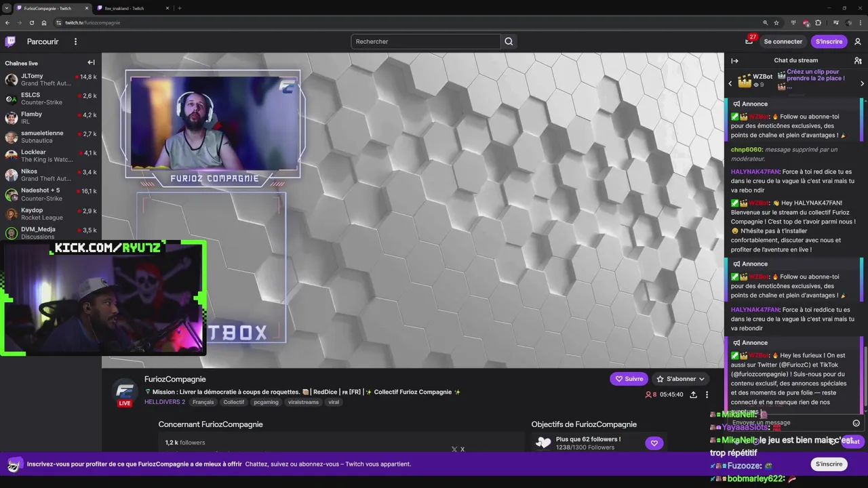Screen dimensions: 868x488
Task: Share the FuriozCompagnie stream
Action: (x=693, y=394)
